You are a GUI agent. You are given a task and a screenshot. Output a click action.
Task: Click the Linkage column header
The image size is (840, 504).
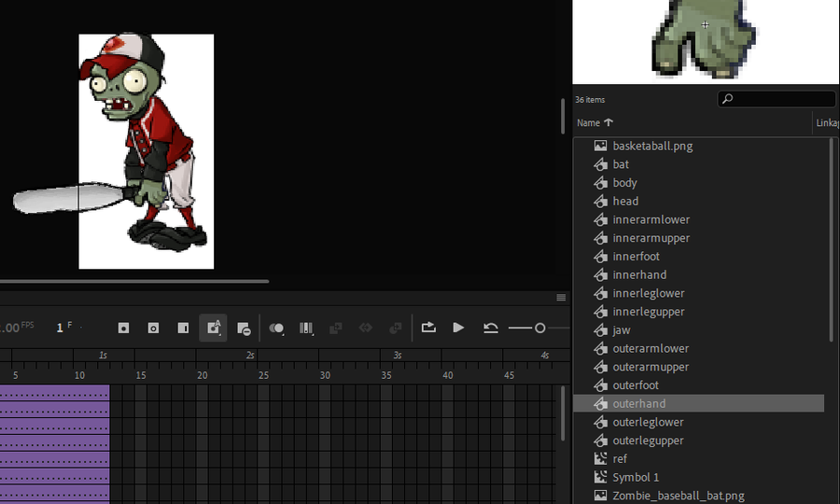click(x=827, y=122)
